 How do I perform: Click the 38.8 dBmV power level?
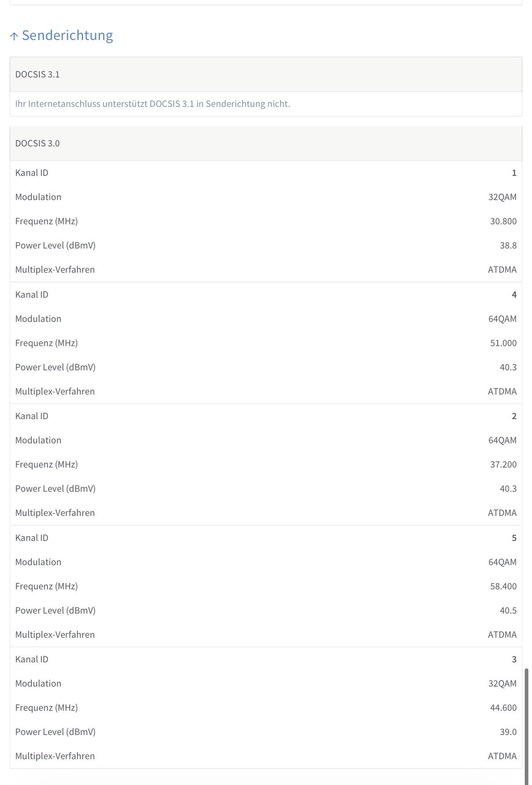[x=508, y=245]
